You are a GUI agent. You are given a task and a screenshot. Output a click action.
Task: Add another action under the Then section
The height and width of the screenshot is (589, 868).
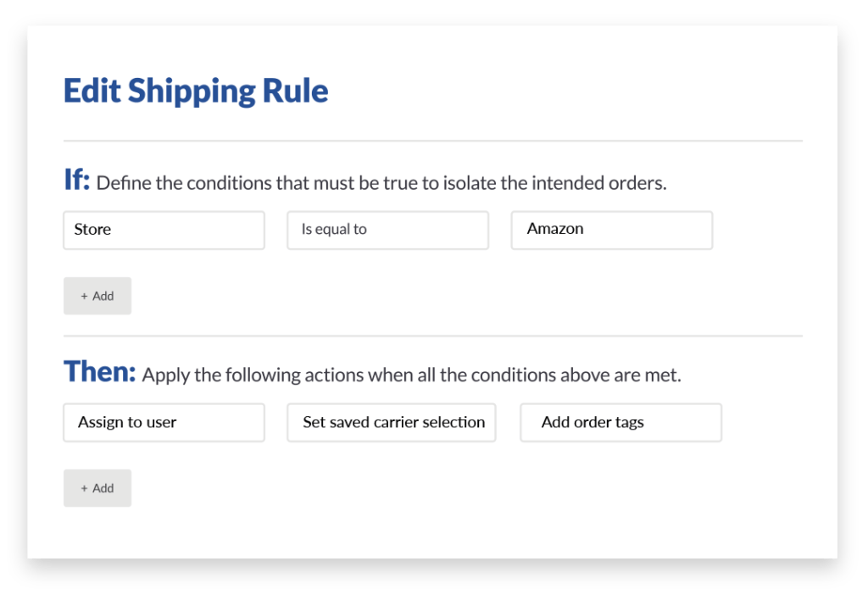pyautogui.click(x=97, y=487)
